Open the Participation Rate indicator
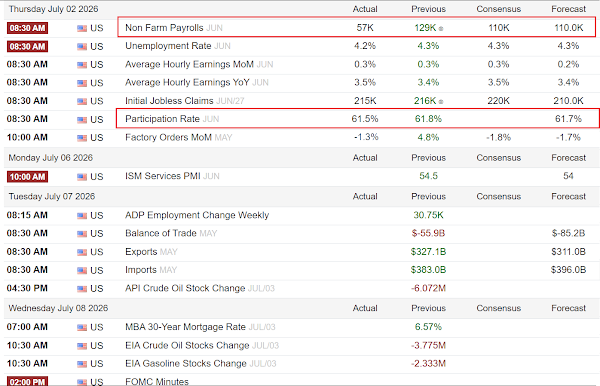Screen dimensions: 600x386 click(162, 119)
